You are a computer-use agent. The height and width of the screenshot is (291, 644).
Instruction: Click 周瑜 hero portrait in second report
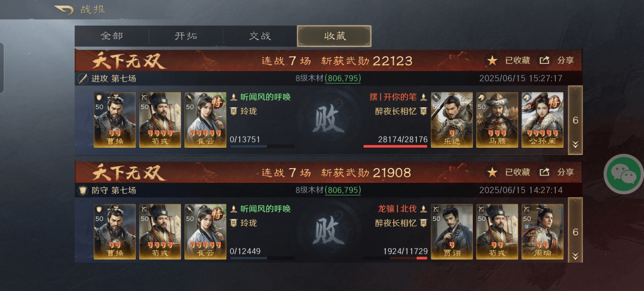[543, 232]
